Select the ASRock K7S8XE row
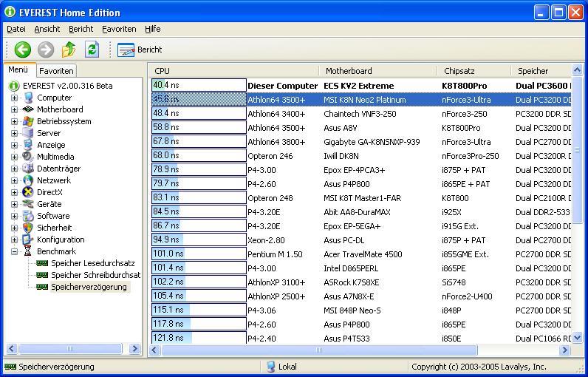588x377 pixels. point(361,282)
